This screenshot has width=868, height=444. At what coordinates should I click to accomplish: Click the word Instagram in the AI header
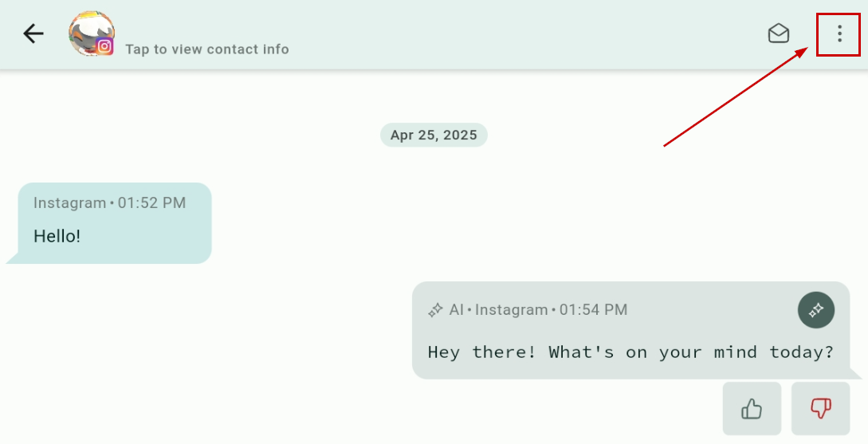511,310
